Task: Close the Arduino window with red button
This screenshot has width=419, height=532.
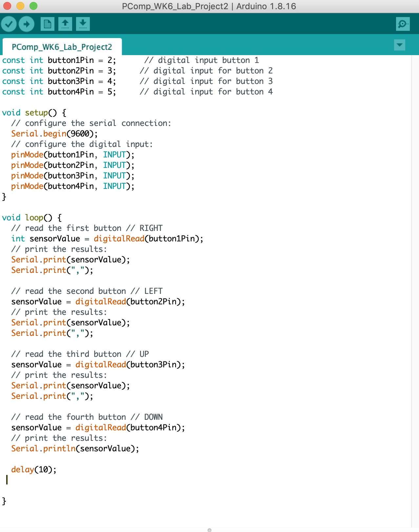Action: pyautogui.click(x=7, y=6)
